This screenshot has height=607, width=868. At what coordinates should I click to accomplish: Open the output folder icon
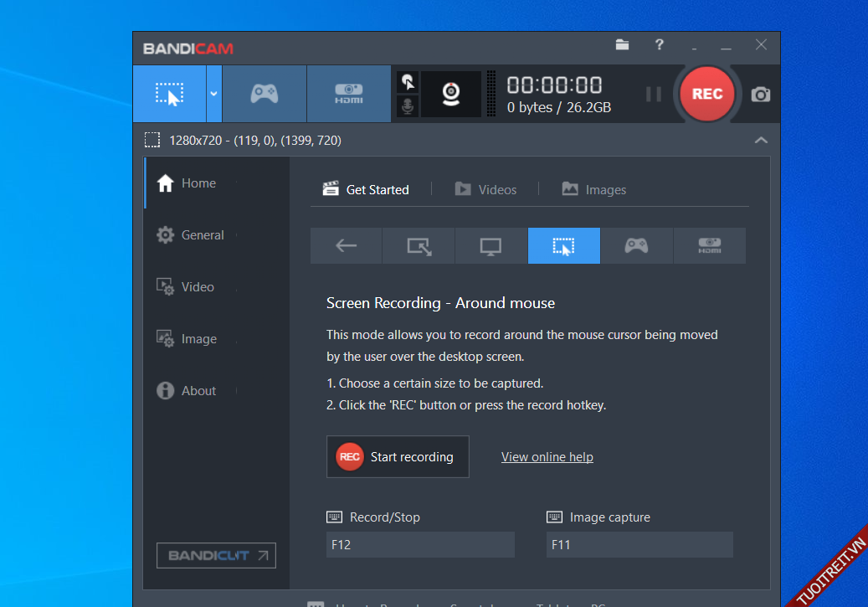[622, 45]
